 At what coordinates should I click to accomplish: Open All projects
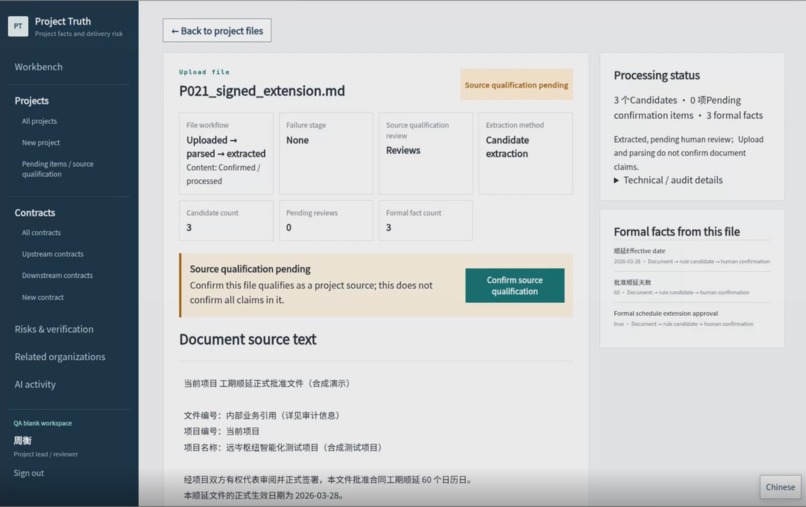point(40,121)
